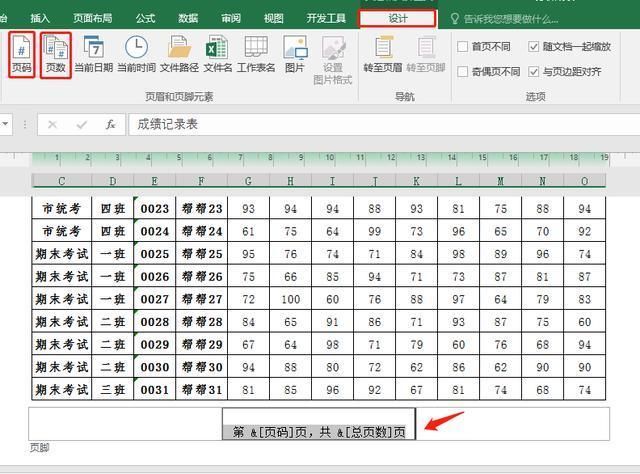Screen dimensions: 640x474
Task: Insert 文件路径 file path element
Action: click(x=179, y=55)
